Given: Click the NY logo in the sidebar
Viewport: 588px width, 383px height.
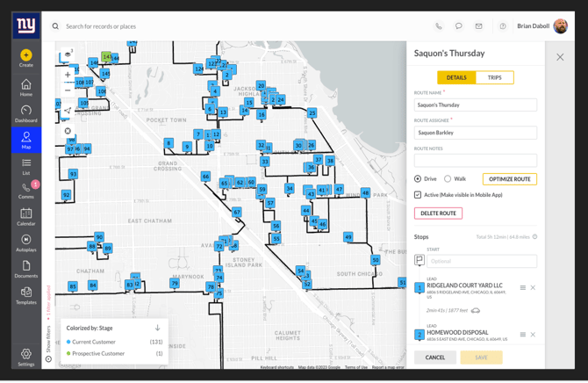Looking at the screenshot, I should (25, 25).
